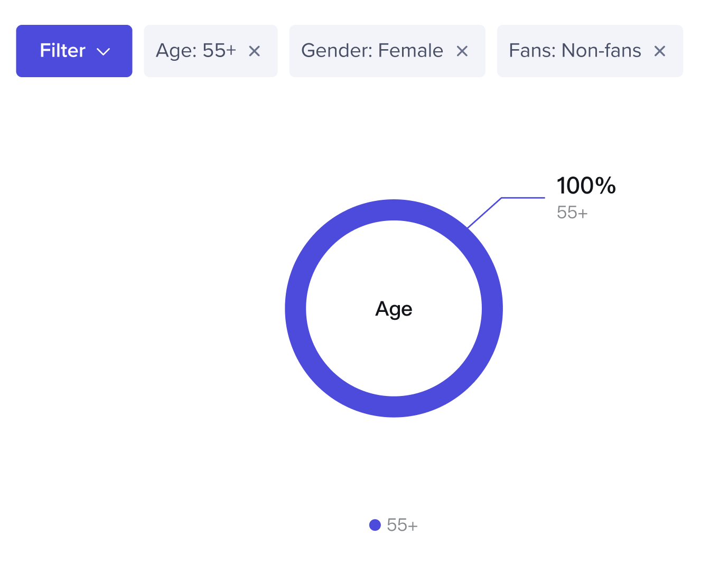Click the right side of purple ring
Screen dimensions: 728x572
[492, 309]
